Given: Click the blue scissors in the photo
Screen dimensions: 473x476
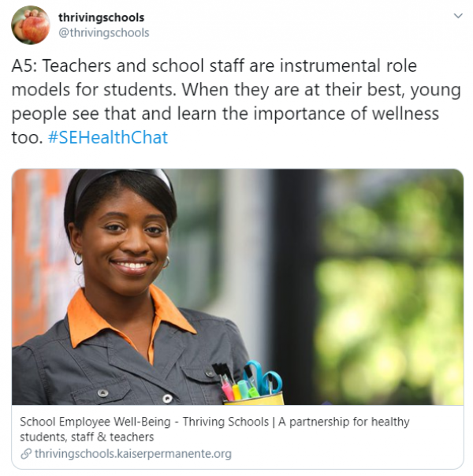Looking at the screenshot, I should 264,378.
